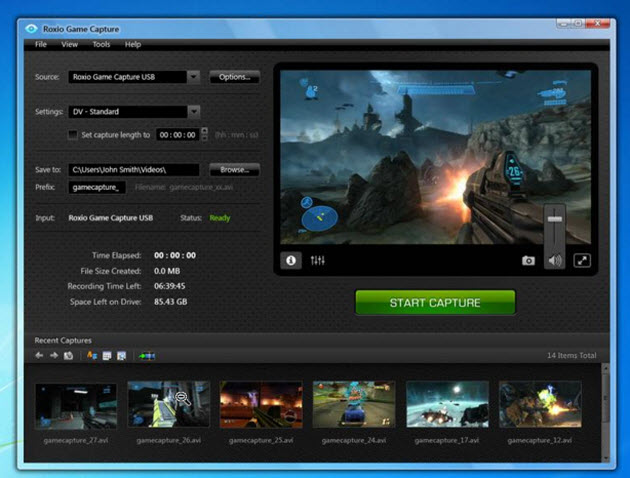Select the gamecapture_12.avi thumbnail

[540, 404]
